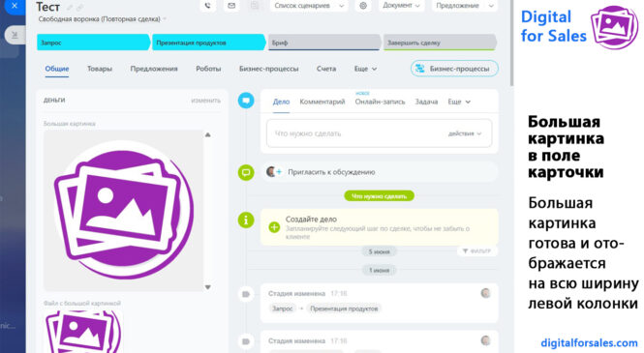644x353 pixels.
Task: Click изменить link in деньги section
Action: [205, 101]
